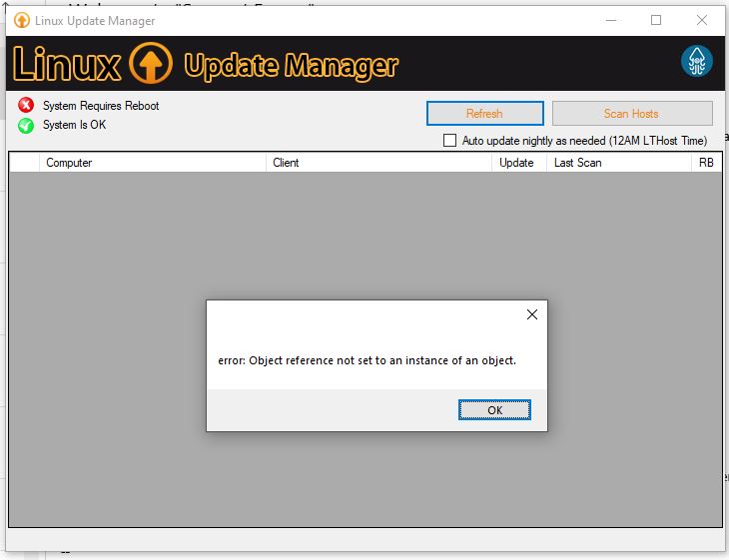Click the squid icon in the banner corner

pos(696,62)
